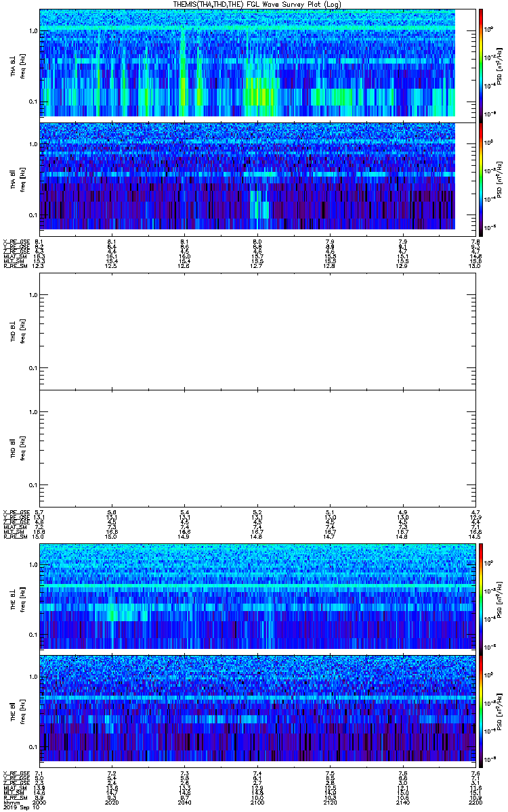Click the 1.0 tick label on the THA B-perpendicular axis
The height and width of the screenshot is (812, 508).
point(33,31)
